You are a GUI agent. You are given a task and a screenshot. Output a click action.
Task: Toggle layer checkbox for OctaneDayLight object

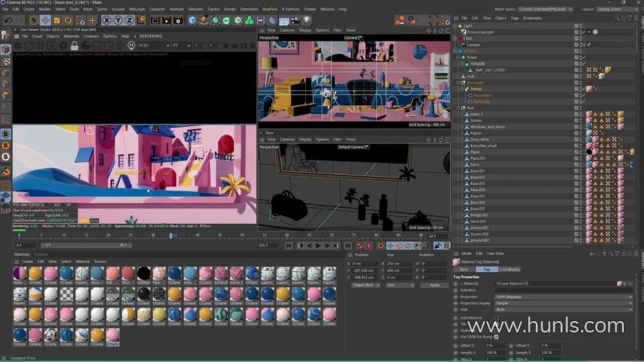coord(576,32)
